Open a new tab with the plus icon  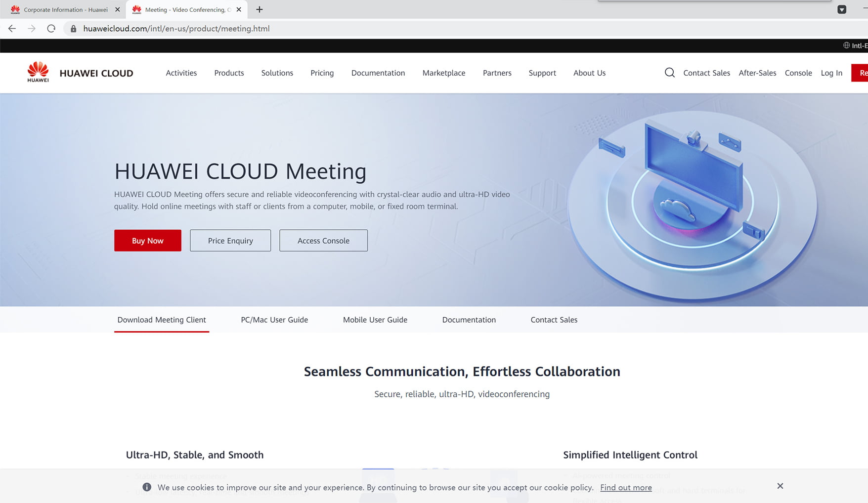(260, 9)
